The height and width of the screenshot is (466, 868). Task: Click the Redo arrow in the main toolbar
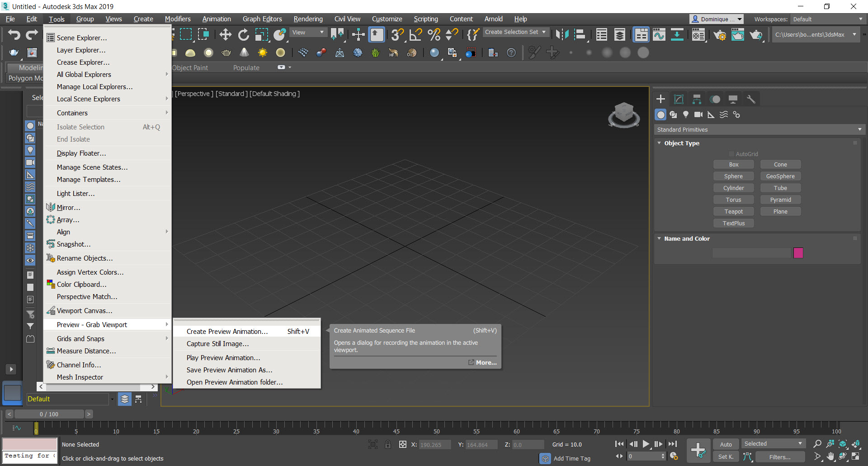coord(32,35)
